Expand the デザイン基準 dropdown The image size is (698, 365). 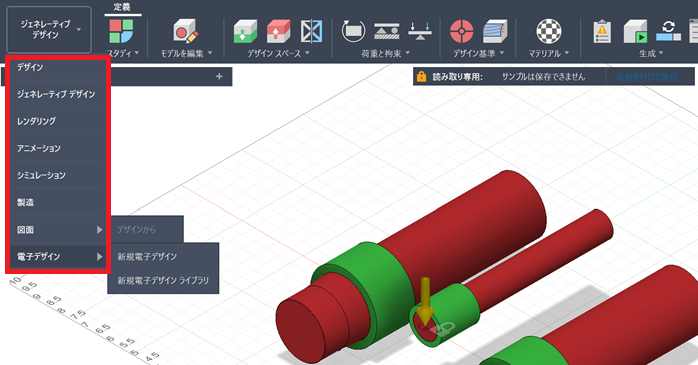tap(502, 53)
